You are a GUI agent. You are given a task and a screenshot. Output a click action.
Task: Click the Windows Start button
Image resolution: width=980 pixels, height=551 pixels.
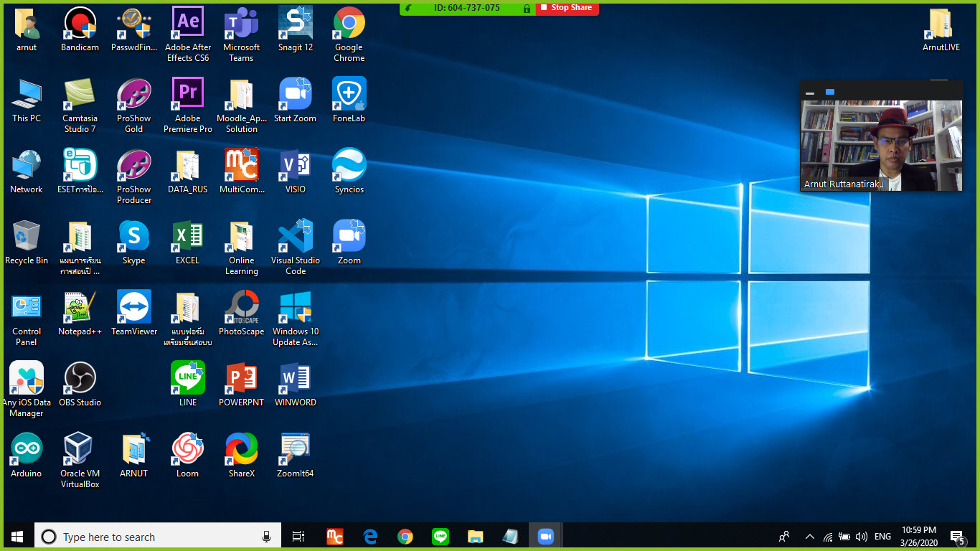coord(17,537)
